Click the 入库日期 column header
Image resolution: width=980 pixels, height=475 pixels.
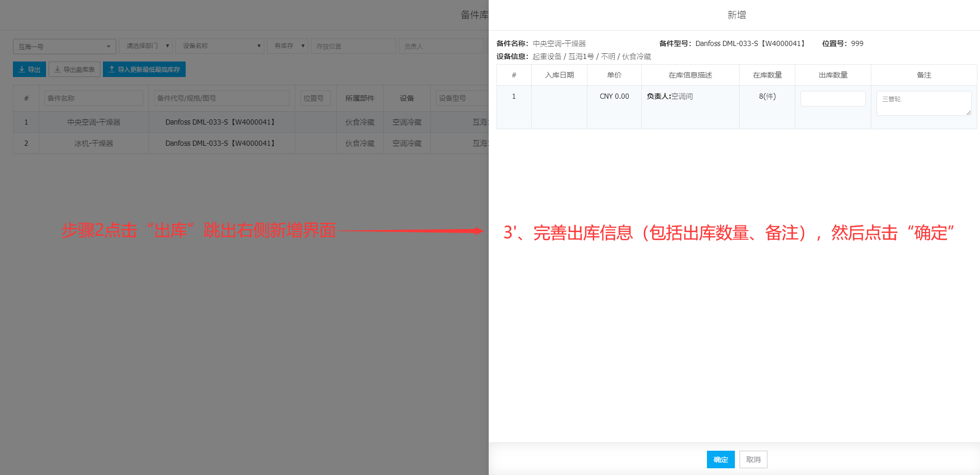click(559, 75)
